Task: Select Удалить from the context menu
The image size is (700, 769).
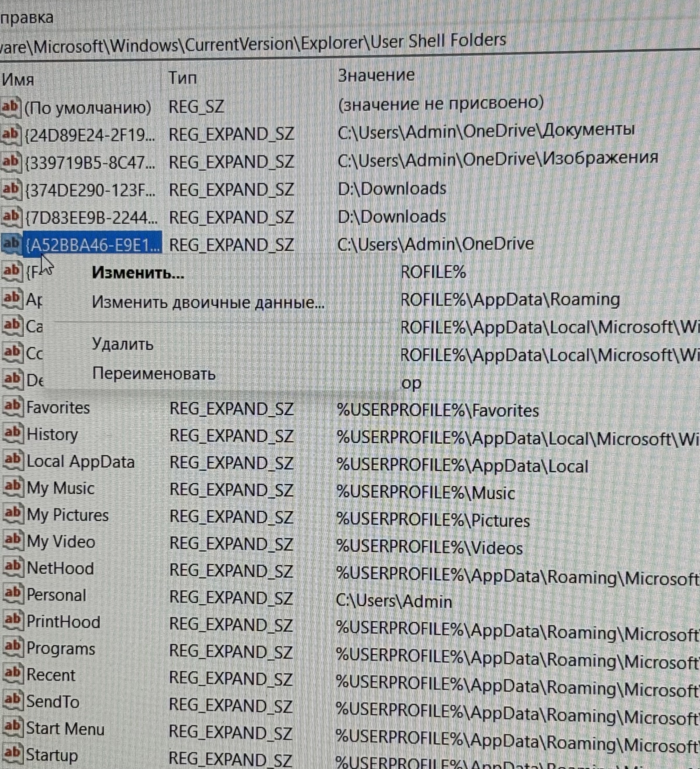Action: 123,345
